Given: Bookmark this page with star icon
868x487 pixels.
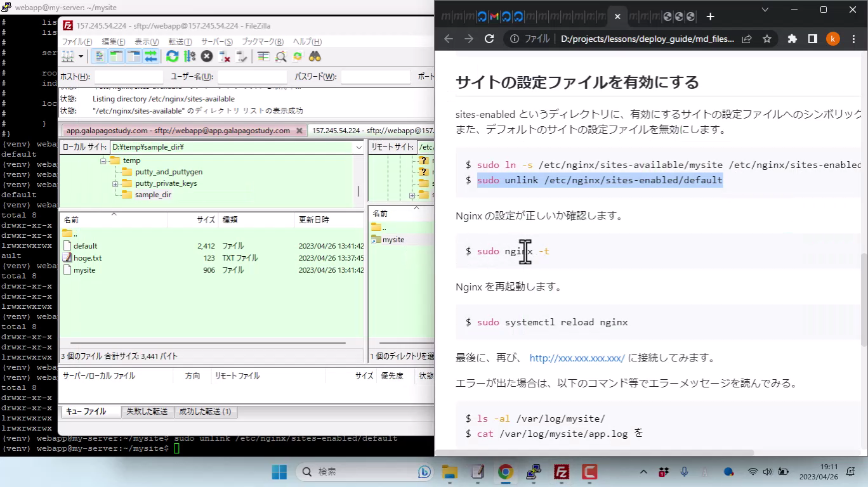Looking at the screenshot, I should pos(767,39).
